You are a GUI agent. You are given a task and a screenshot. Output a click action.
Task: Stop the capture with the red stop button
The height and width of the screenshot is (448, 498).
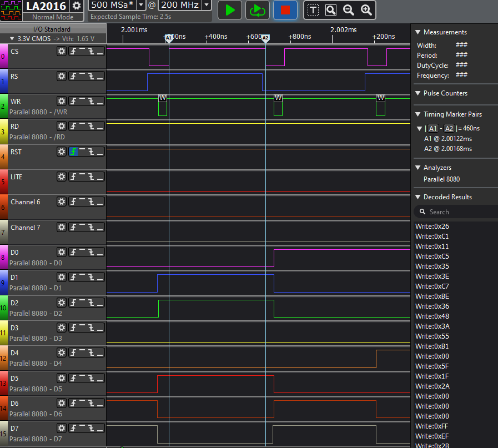click(285, 10)
